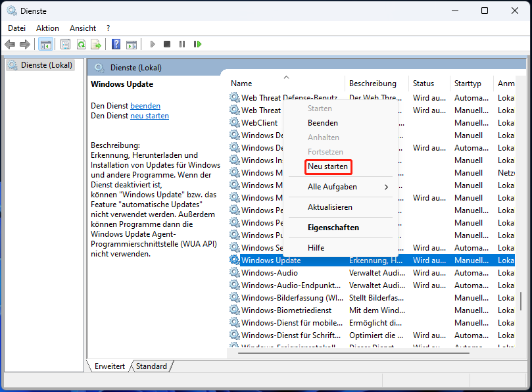This screenshot has width=532, height=392.
Task: Select the Web Threat Defense-Benutz service
Action: [372, 97]
